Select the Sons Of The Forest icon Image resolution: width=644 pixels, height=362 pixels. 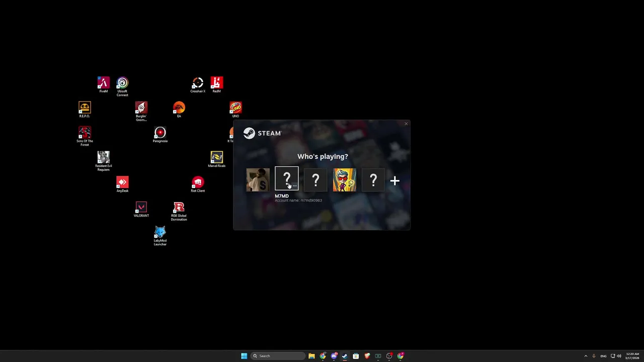(x=85, y=136)
